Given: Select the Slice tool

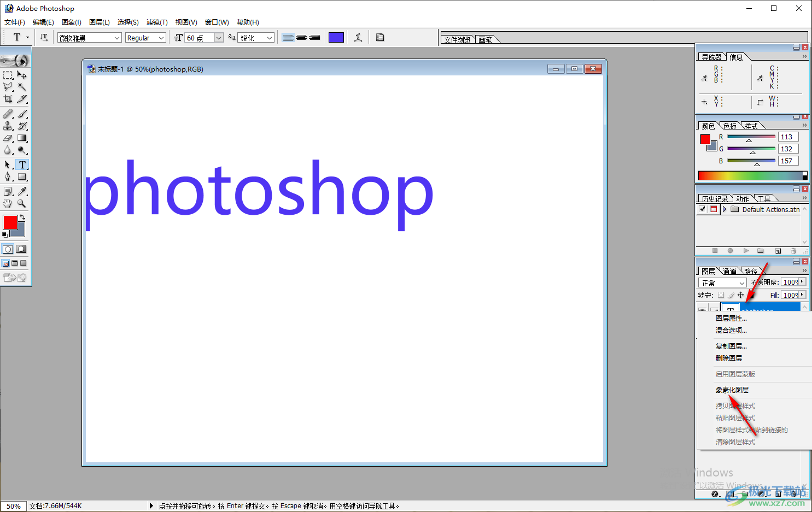Looking at the screenshot, I should tap(22, 99).
